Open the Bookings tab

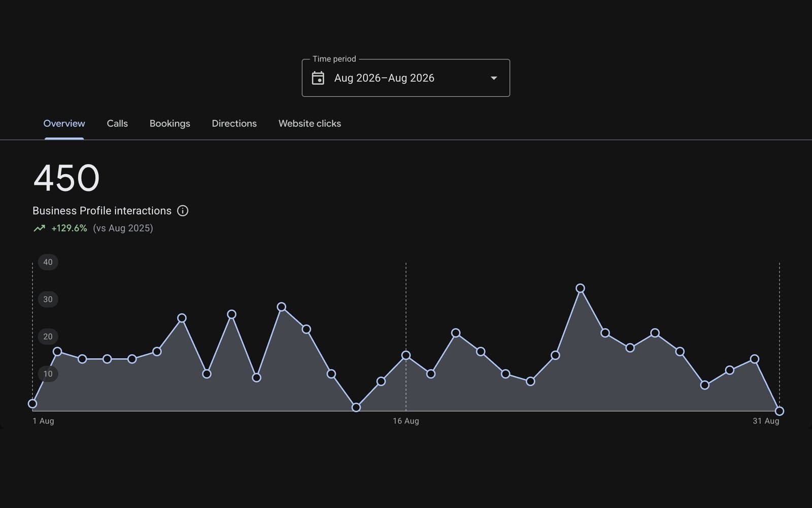pos(170,123)
